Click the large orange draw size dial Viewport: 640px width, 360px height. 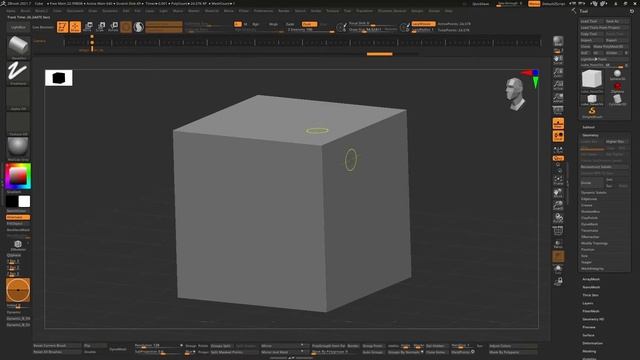[18, 290]
